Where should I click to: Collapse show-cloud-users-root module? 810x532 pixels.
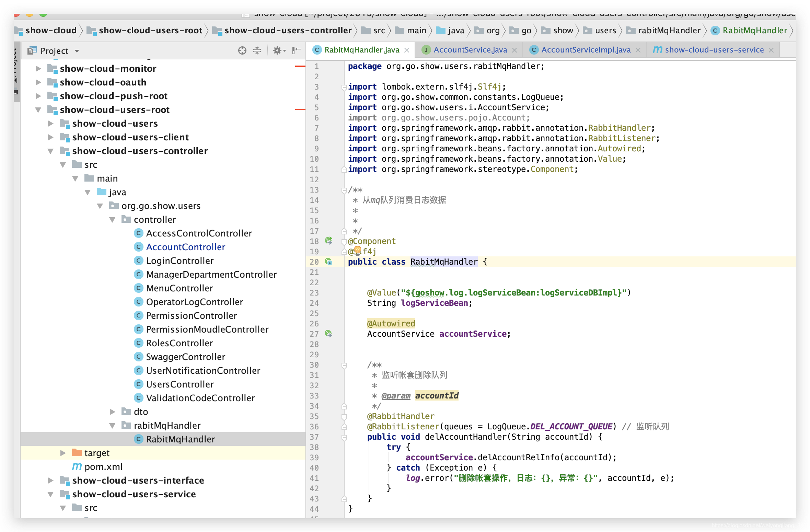coord(38,110)
